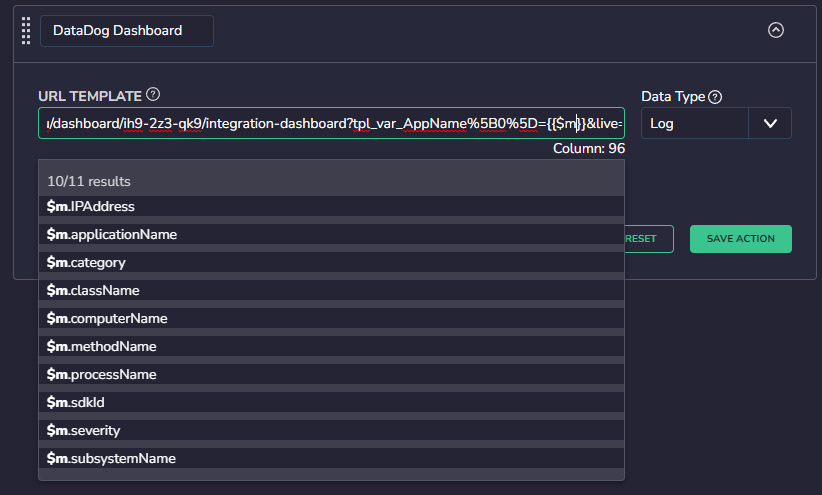Image resolution: width=822 pixels, height=495 pixels.
Task: Select $m.sdkId suggestion
Action: tap(331, 402)
